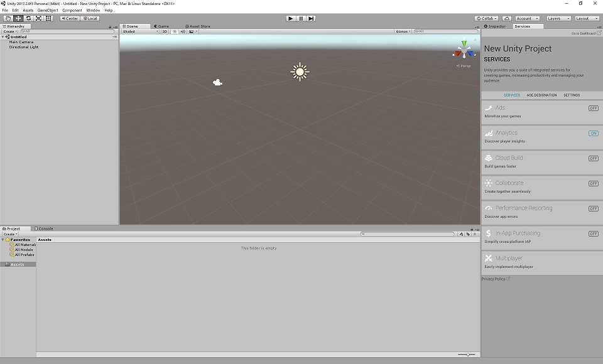Open the Layers dropdown

(x=558, y=18)
